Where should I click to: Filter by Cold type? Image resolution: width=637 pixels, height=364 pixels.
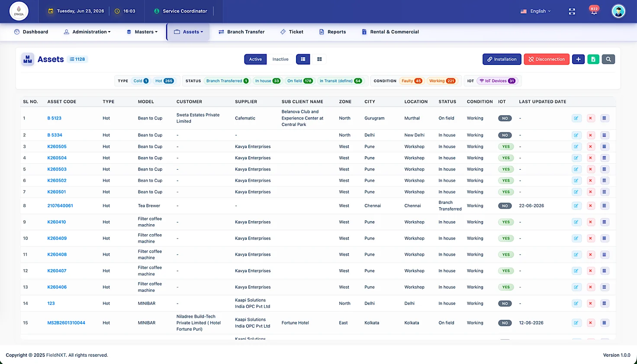tap(141, 81)
